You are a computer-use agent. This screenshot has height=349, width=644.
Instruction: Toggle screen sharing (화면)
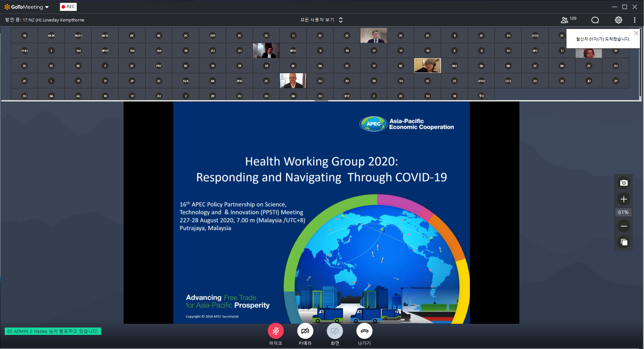[x=335, y=331]
